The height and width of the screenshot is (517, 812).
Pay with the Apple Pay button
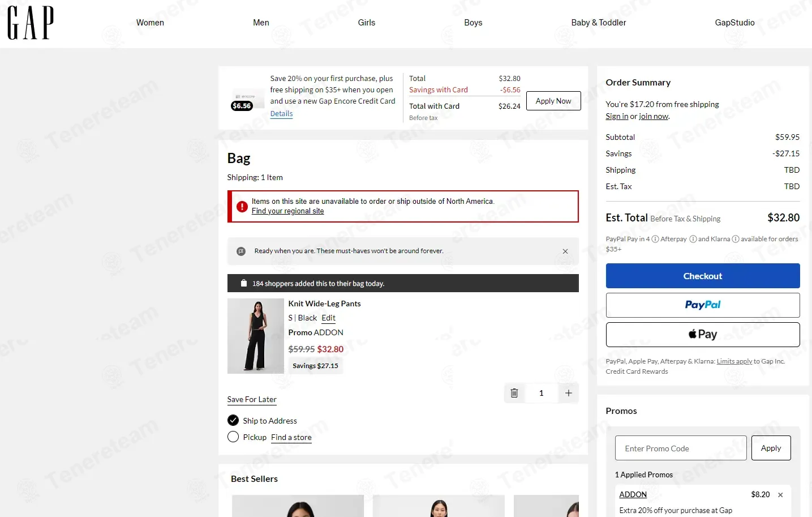(x=703, y=335)
